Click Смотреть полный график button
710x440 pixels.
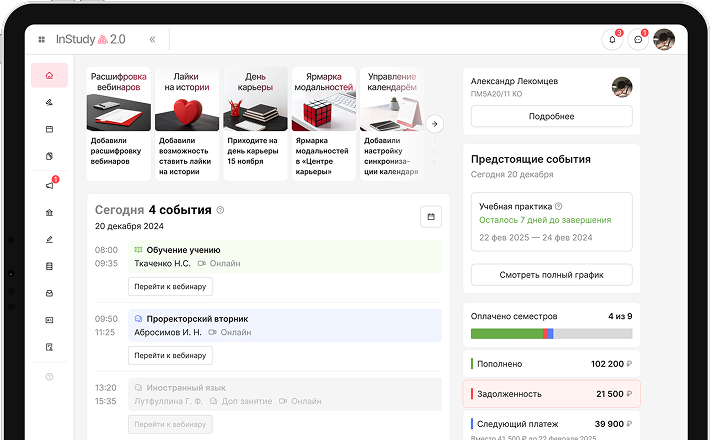551,275
